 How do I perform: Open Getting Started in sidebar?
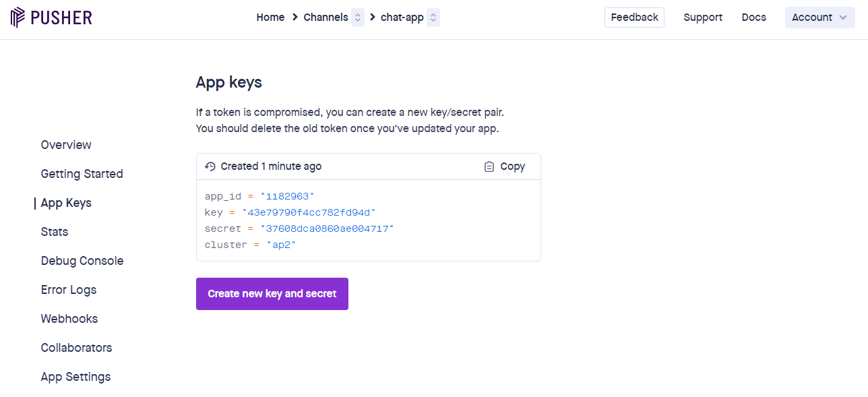tap(82, 174)
